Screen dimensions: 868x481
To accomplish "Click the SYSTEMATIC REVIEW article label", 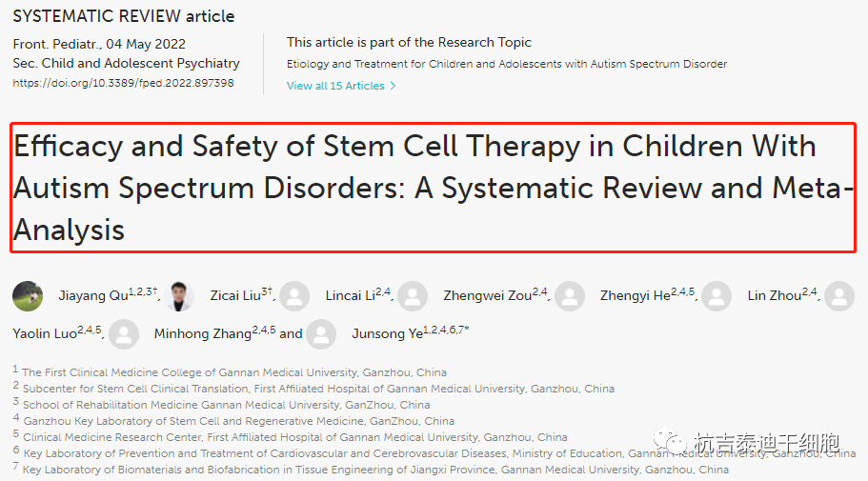I will point(124,16).
